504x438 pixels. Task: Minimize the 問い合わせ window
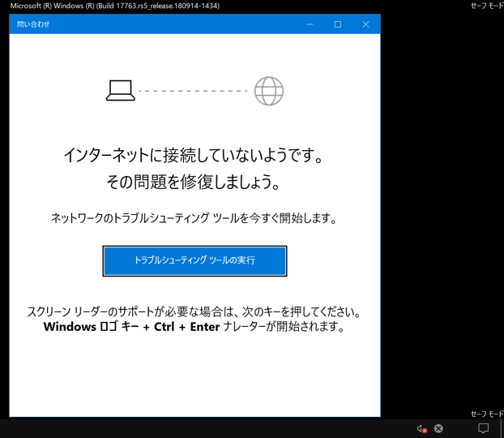[x=310, y=24]
